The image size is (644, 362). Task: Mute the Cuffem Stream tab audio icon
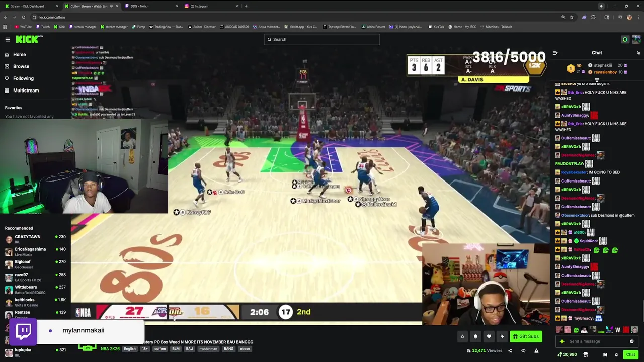click(x=111, y=6)
